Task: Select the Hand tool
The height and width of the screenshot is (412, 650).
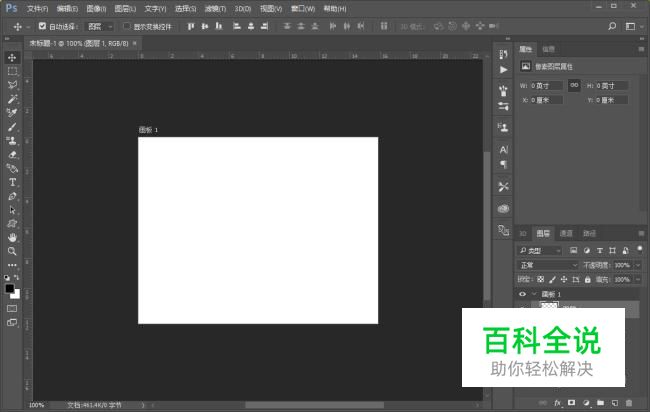Action: point(13,238)
